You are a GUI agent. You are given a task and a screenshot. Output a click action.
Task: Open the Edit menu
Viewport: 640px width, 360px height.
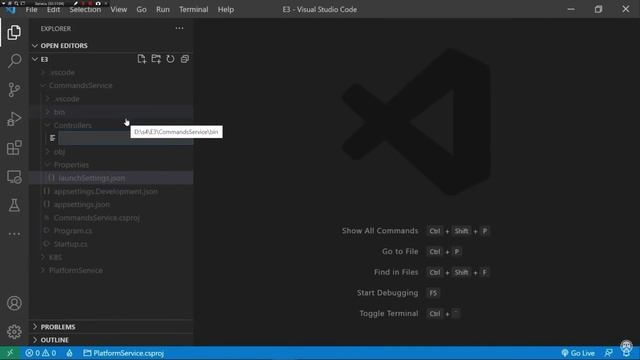coord(53,9)
